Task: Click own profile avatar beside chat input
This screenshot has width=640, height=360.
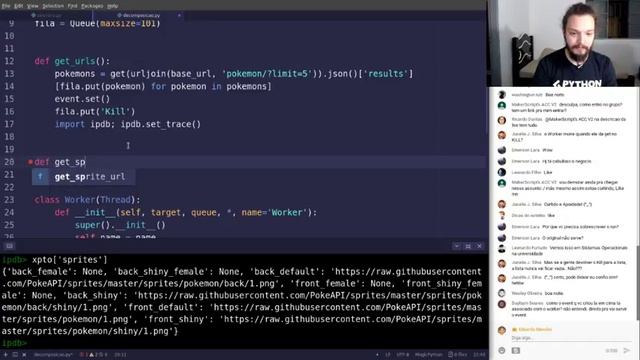Action: 502,331
